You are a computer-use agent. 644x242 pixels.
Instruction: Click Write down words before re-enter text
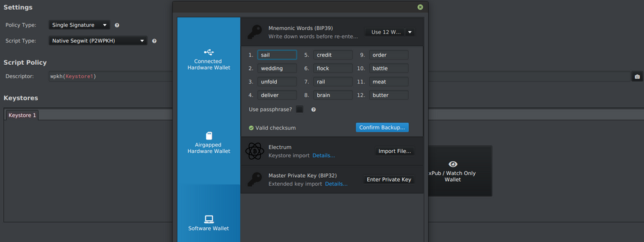click(313, 37)
